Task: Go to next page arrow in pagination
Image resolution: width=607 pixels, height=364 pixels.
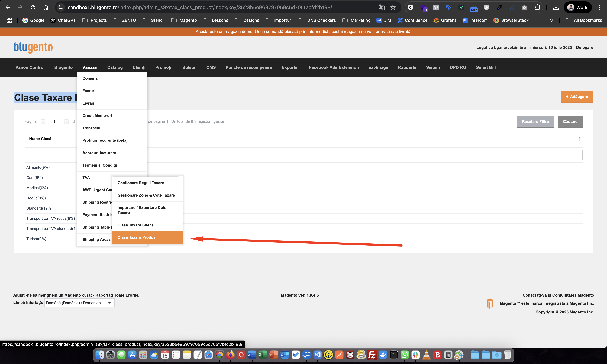Action: 66,121
